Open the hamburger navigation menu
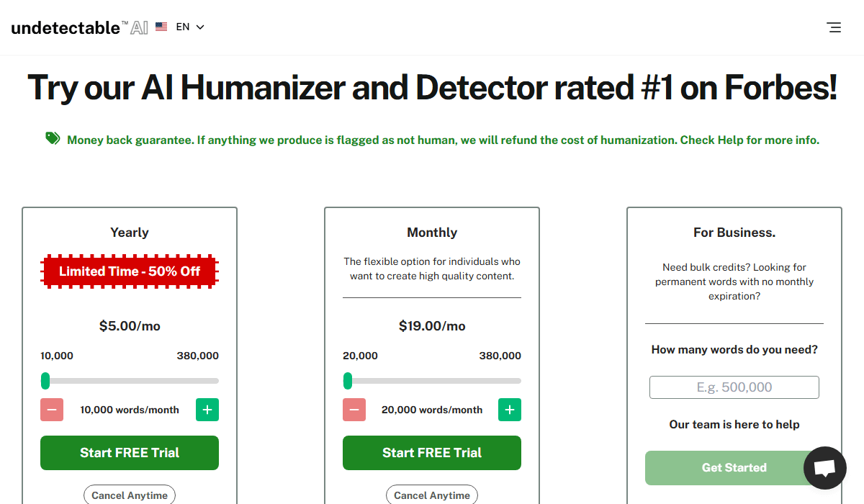 tap(834, 27)
